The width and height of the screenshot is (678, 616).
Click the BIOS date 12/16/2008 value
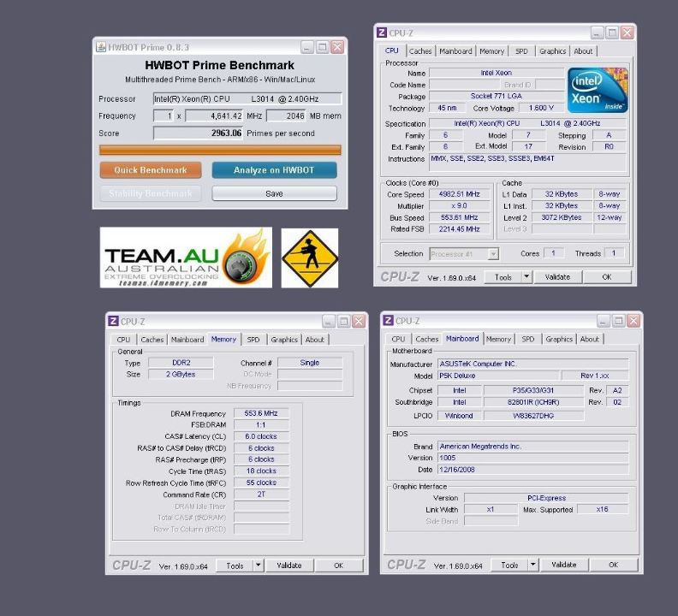[x=532, y=470]
